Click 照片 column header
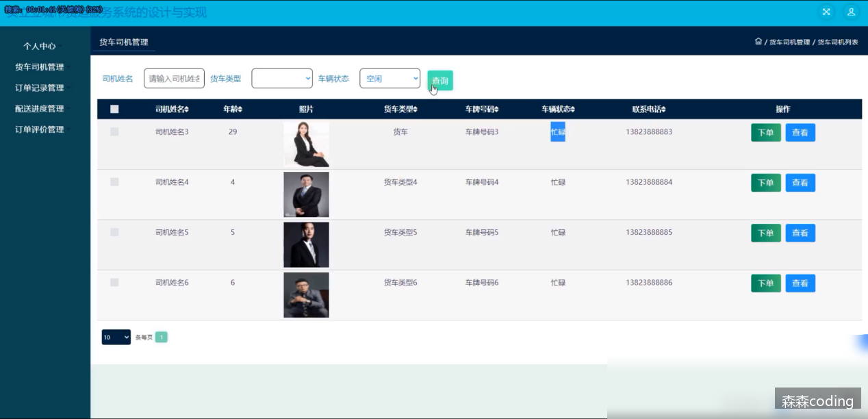The height and width of the screenshot is (419, 868). pyautogui.click(x=306, y=109)
